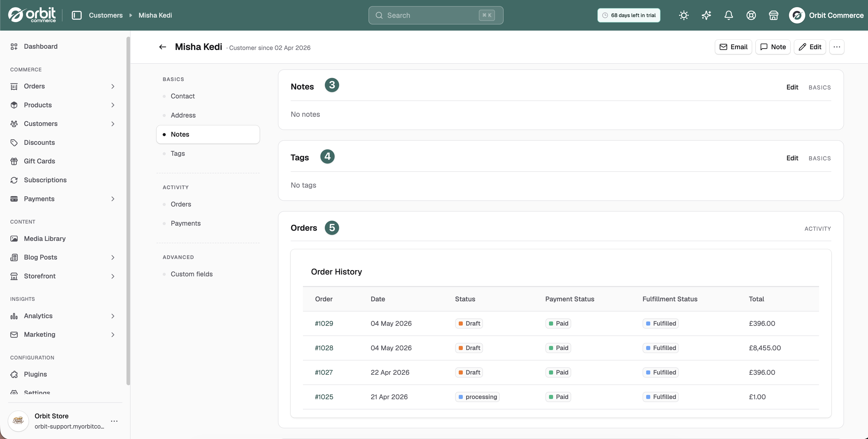Open the AI sparkle assistant icon

pyautogui.click(x=706, y=15)
